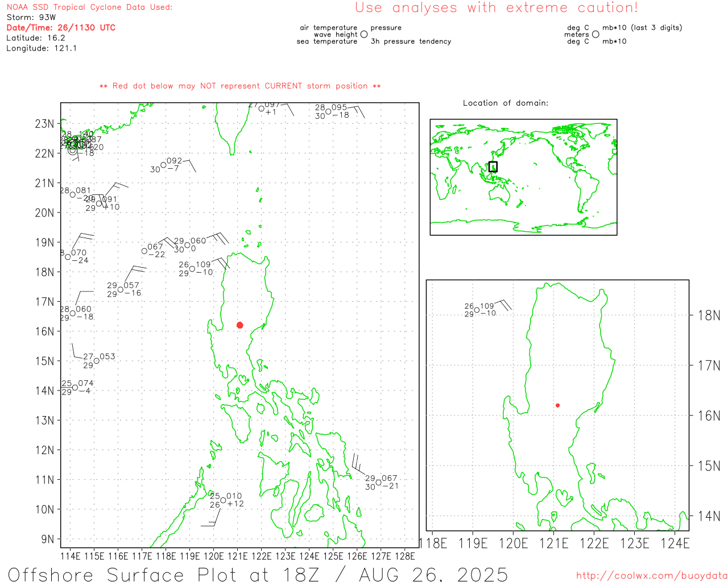The image size is (728, 582).
Task: Click the red dot position warning text
Action: pos(240,86)
